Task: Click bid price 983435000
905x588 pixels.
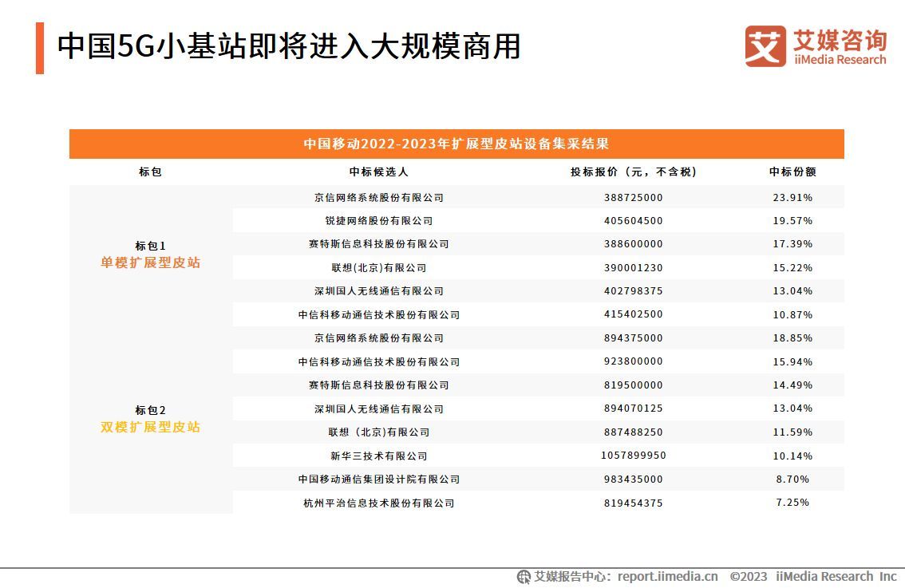Action: [x=634, y=479]
